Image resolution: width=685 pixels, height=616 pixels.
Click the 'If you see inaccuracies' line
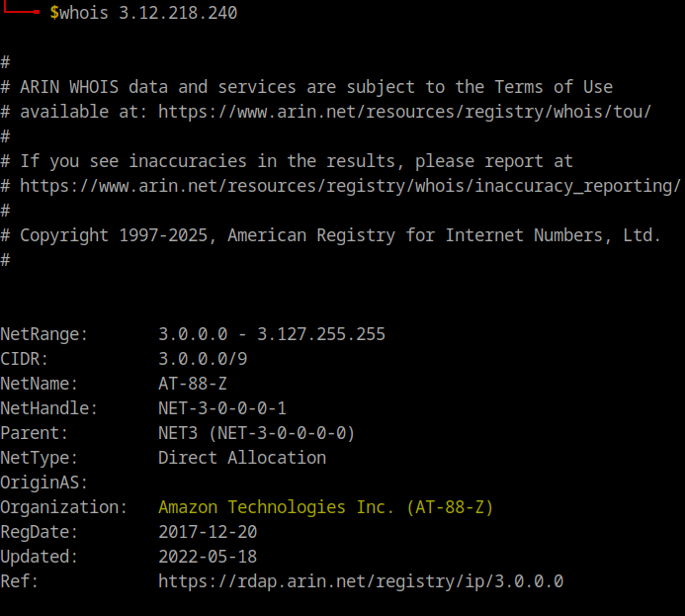click(x=287, y=161)
